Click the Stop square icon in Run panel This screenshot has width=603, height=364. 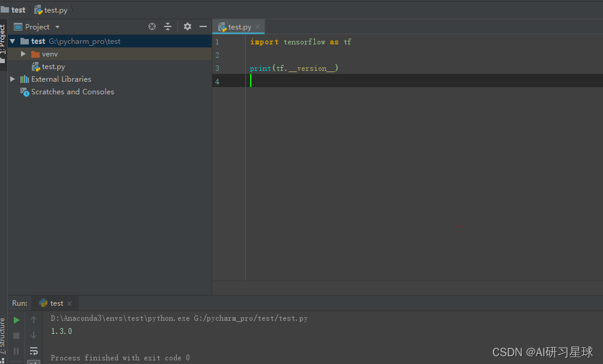tap(16, 336)
